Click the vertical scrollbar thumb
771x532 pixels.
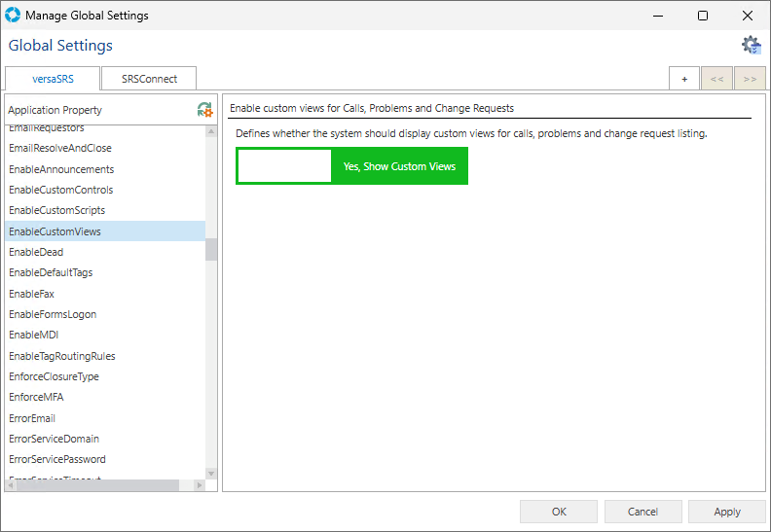click(211, 250)
